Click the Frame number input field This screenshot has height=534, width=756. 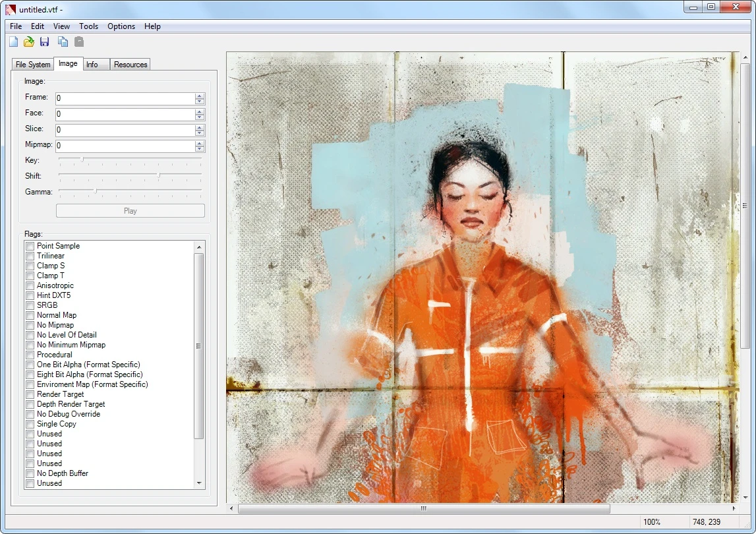[125, 98]
